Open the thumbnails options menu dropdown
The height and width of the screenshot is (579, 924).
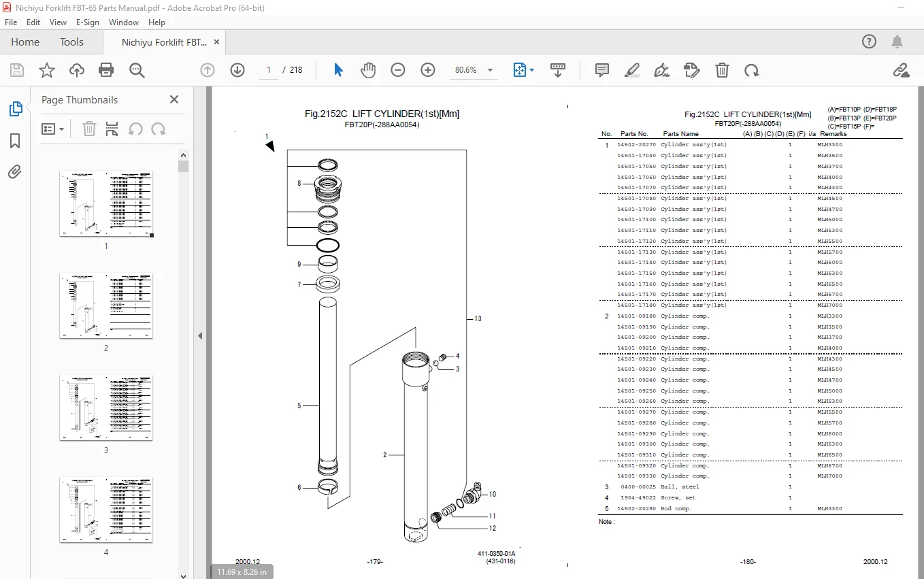[53, 129]
